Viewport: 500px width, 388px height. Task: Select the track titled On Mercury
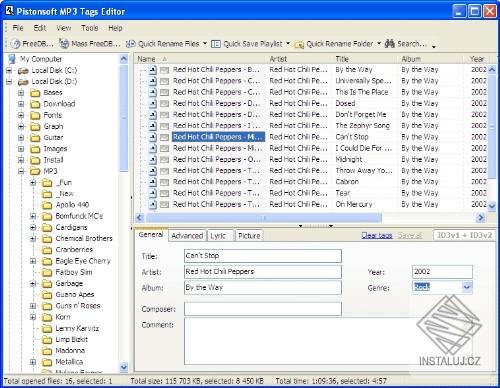(354, 204)
